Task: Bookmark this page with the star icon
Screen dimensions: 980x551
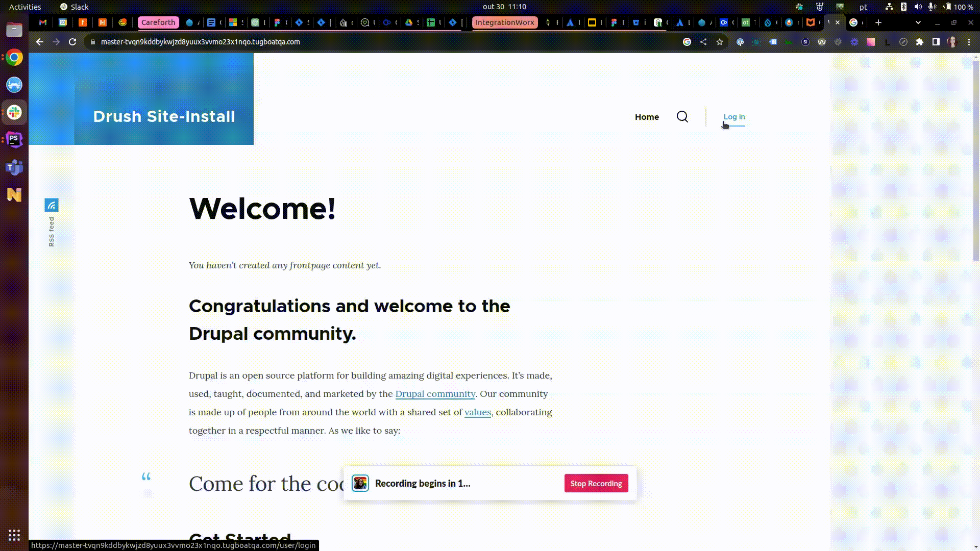Action: coord(720,42)
